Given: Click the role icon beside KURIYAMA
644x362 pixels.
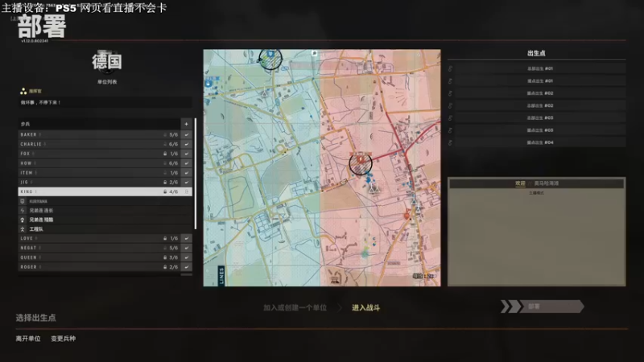Looking at the screenshot, I should (23, 201).
